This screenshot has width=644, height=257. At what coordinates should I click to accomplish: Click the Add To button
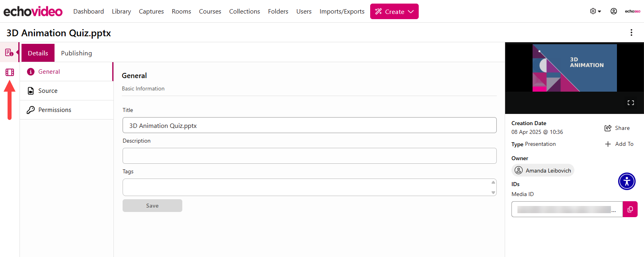tap(619, 144)
